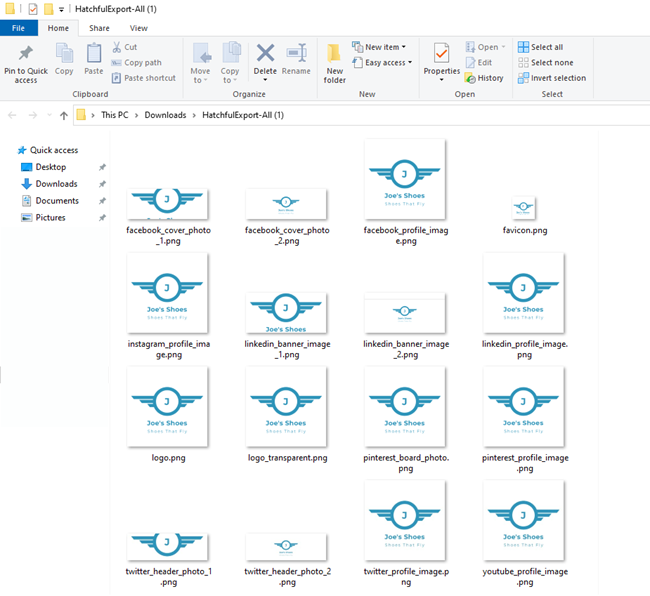Click the Rename icon in ribbon

[x=296, y=55]
